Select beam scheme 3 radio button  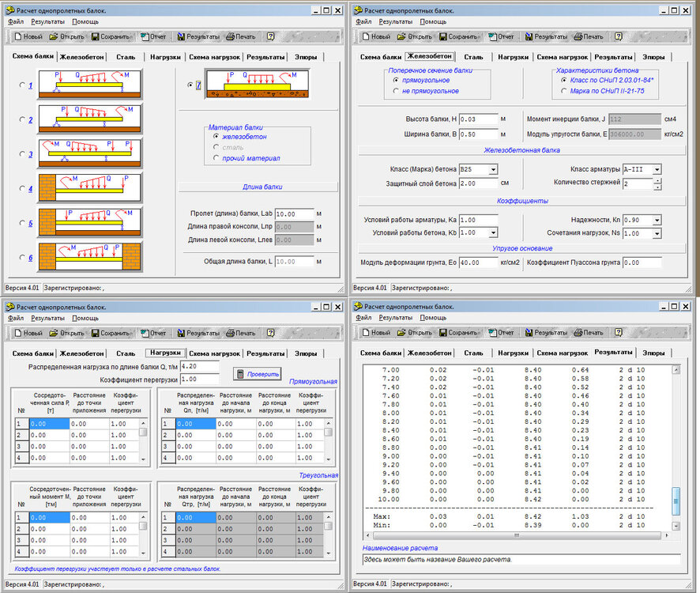[x=22, y=154]
